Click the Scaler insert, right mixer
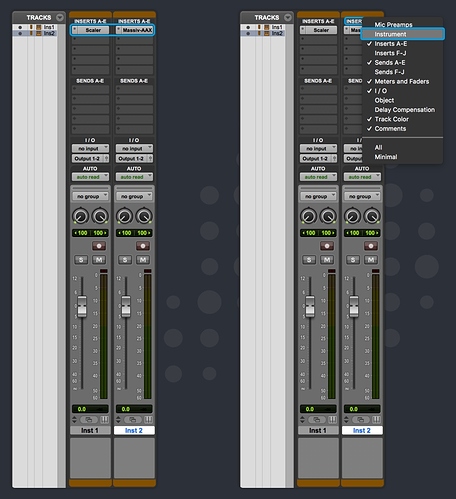The height and width of the screenshot is (499, 456). point(318,30)
